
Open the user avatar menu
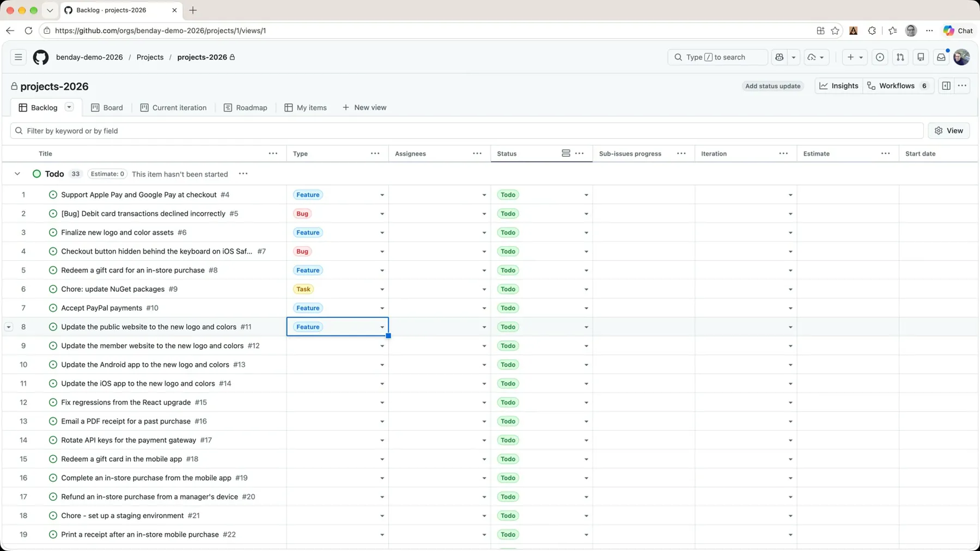[961, 57]
